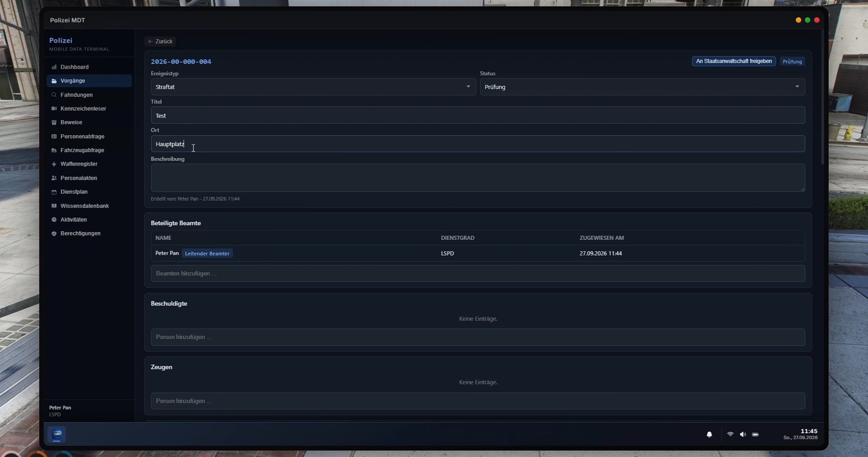
Task: Click Person hinzufügen field under Beschuldigte
Action: coord(478,337)
